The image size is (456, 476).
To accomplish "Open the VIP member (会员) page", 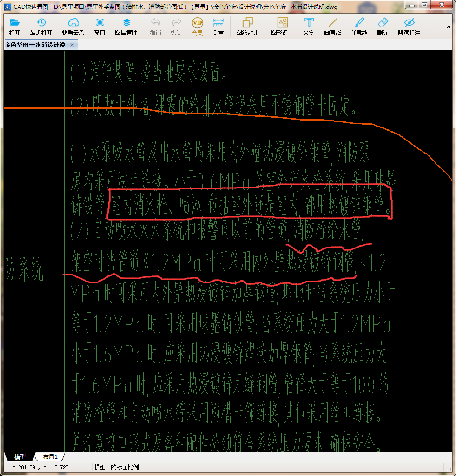I will tap(198, 27).
